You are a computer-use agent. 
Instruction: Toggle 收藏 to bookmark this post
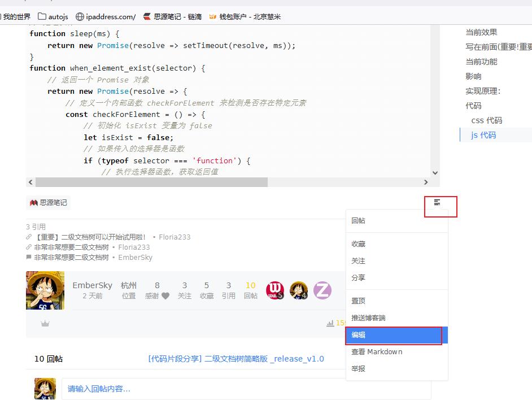pyautogui.click(x=359, y=244)
